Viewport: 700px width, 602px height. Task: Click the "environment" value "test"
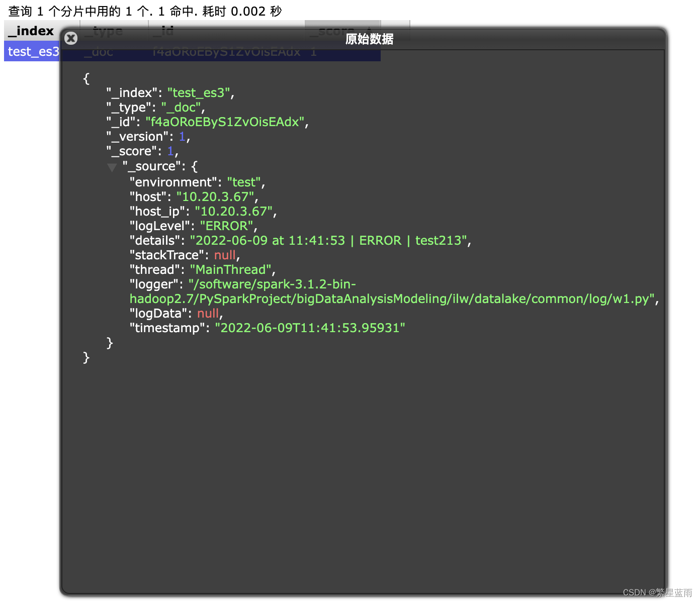pos(244,182)
